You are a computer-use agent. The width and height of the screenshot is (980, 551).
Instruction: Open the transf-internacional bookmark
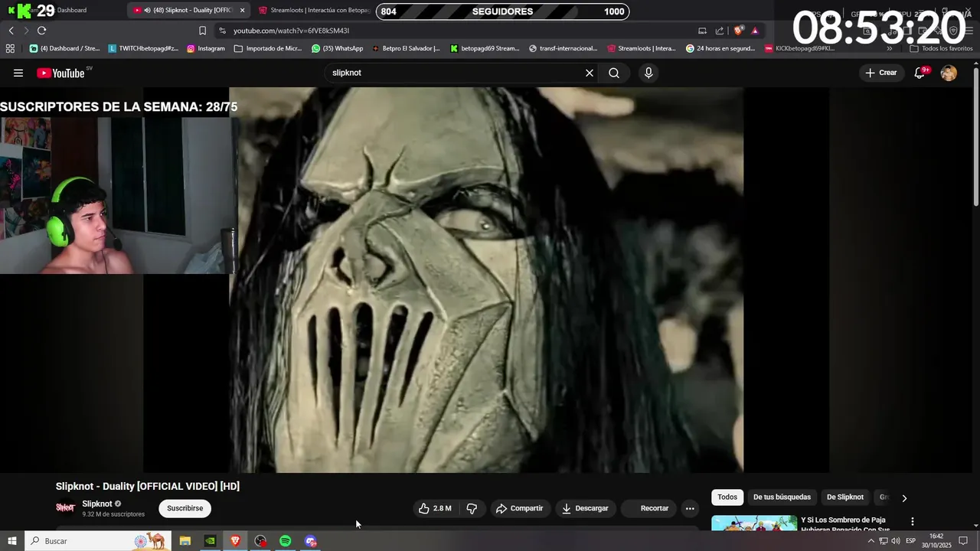[563, 48]
